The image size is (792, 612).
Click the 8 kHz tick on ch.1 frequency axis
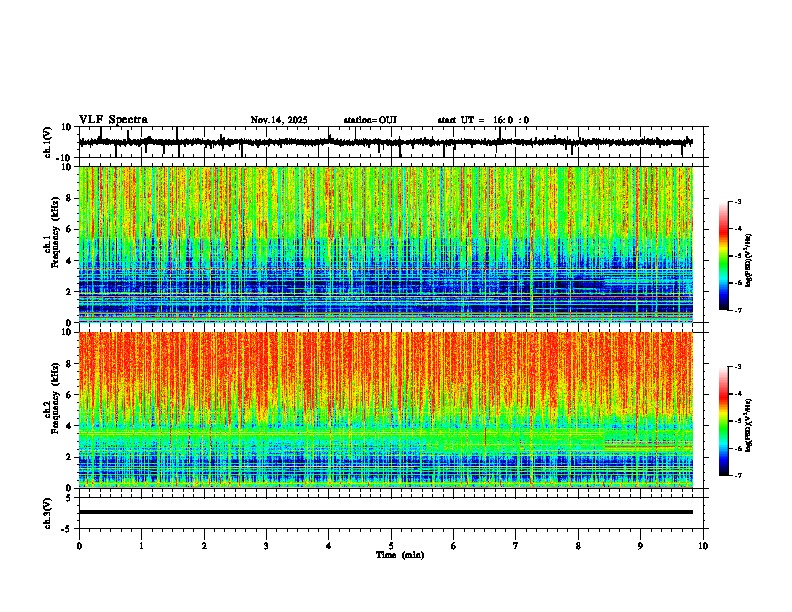[69, 198]
